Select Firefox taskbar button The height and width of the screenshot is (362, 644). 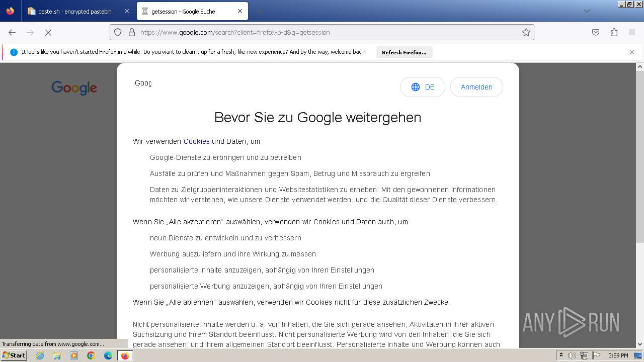125,355
